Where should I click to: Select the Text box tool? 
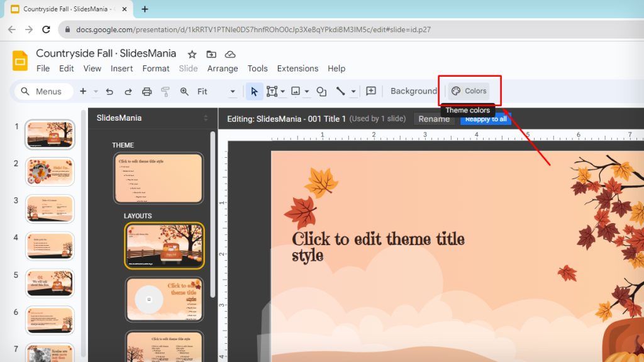(272, 91)
